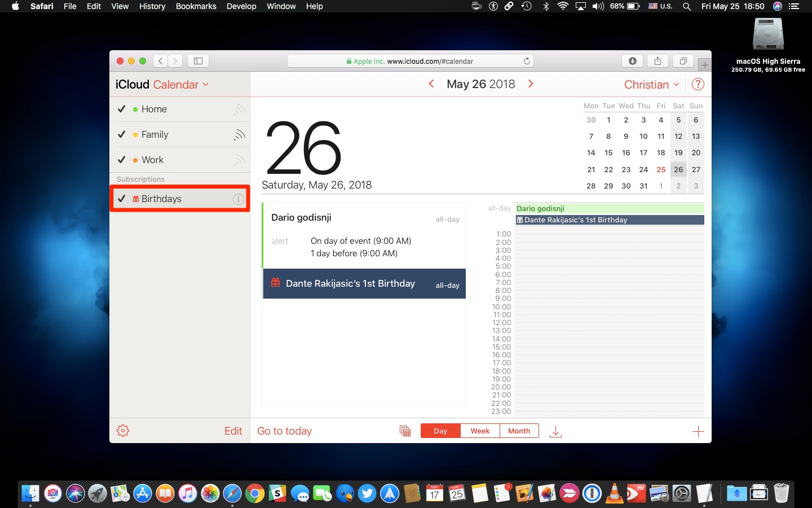
Task: Open sharing options for Family calendar
Action: click(x=240, y=135)
